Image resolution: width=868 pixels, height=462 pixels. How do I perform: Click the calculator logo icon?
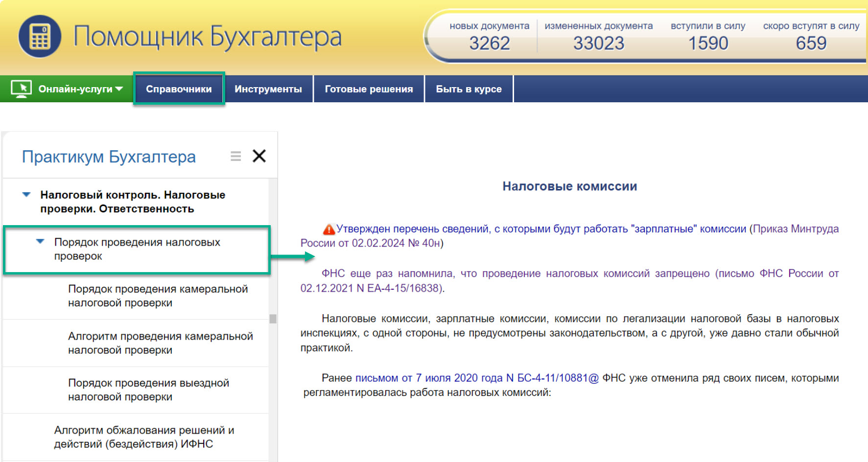tap(40, 36)
